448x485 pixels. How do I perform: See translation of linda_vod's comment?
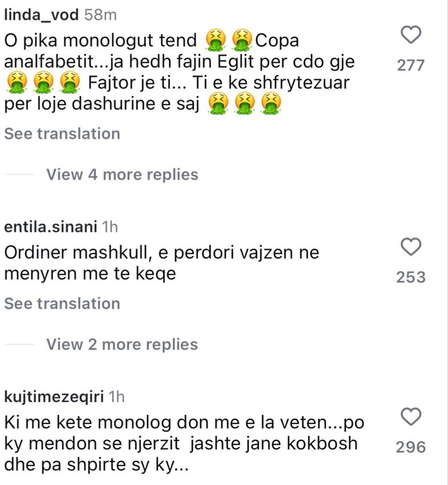pos(62,134)
